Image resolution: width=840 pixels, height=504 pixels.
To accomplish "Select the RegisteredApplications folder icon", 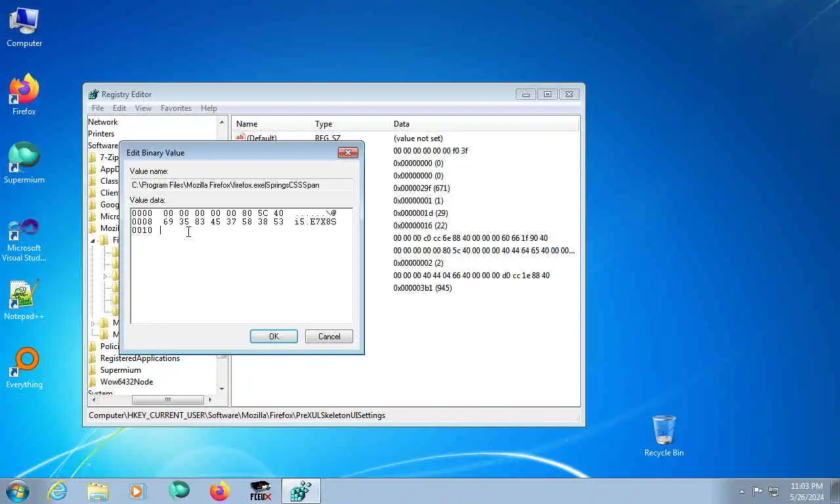I will (x=93, y=358).
